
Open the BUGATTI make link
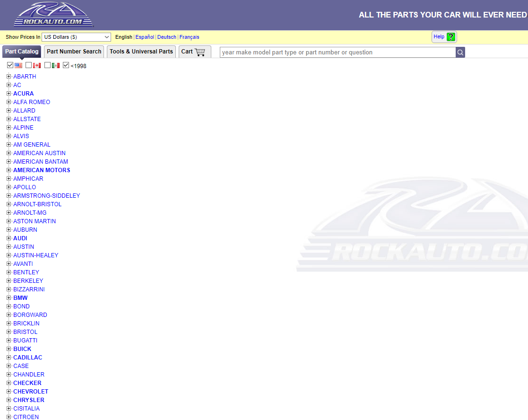point(25,340)
